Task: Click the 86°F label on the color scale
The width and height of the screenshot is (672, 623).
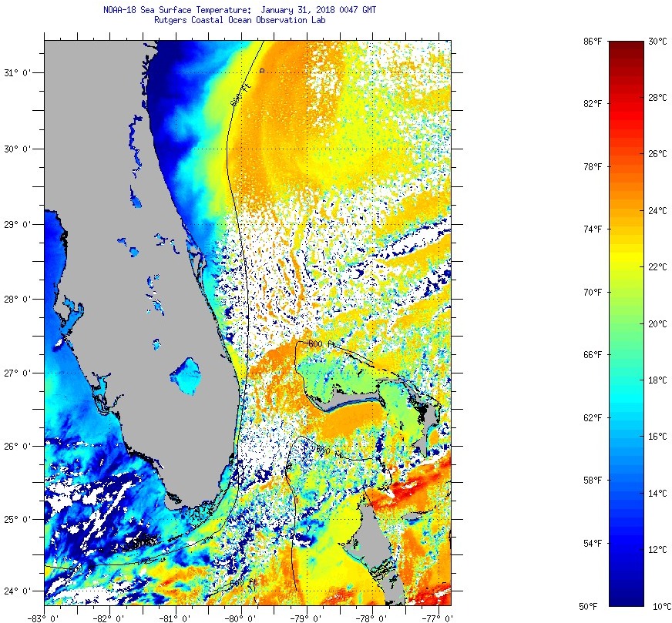Action: pos(592,41)
